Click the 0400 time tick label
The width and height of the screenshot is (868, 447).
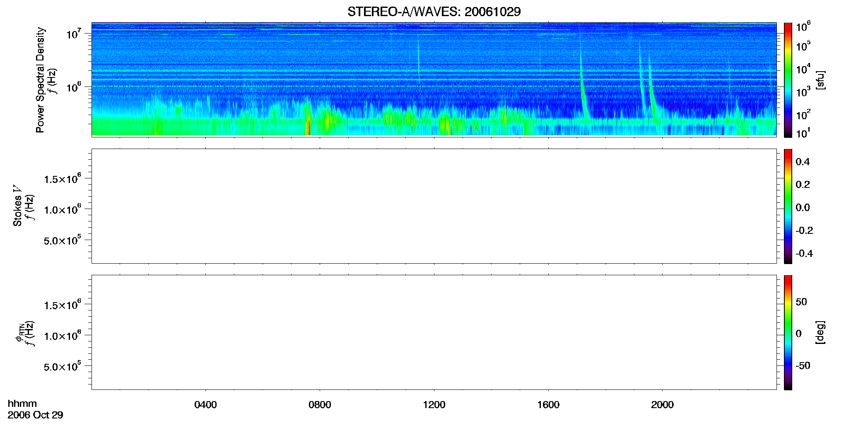[205, 405]
